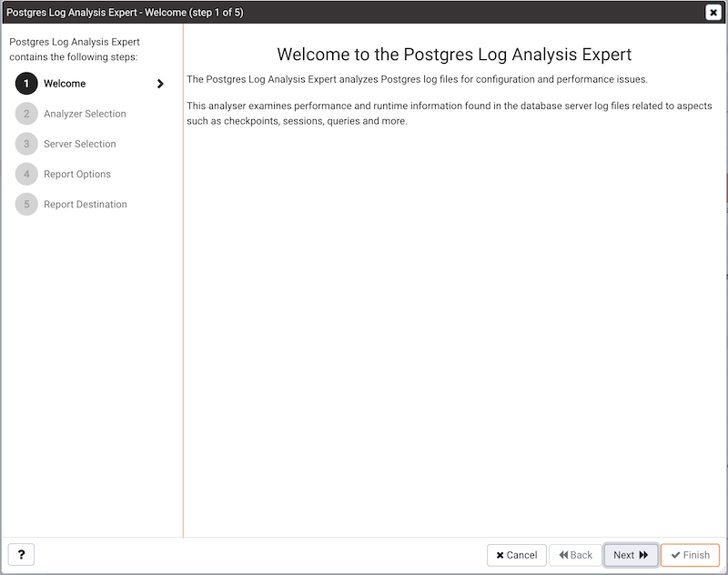
Task: Click the step 1 number circle
Action: [26, 84]
